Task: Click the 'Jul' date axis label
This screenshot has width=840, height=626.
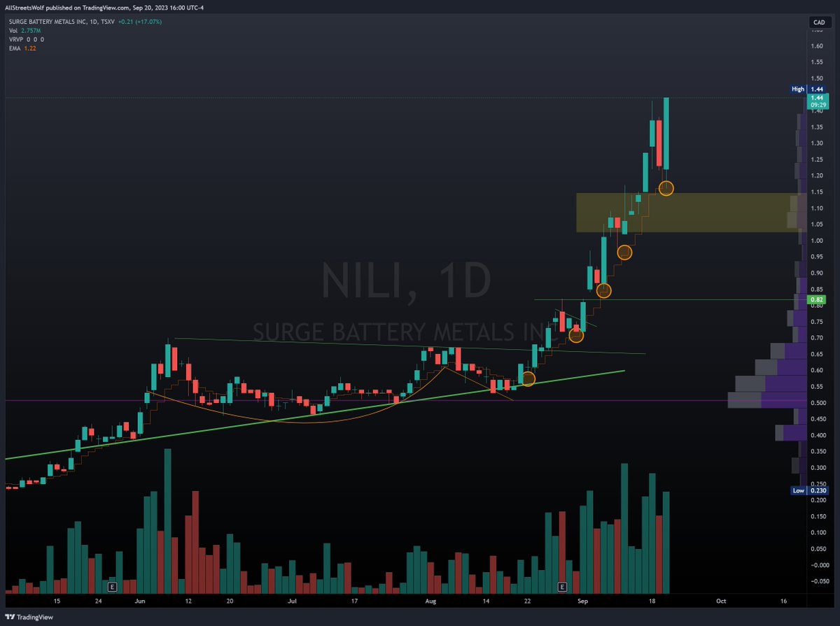Action: pos(291,601)
